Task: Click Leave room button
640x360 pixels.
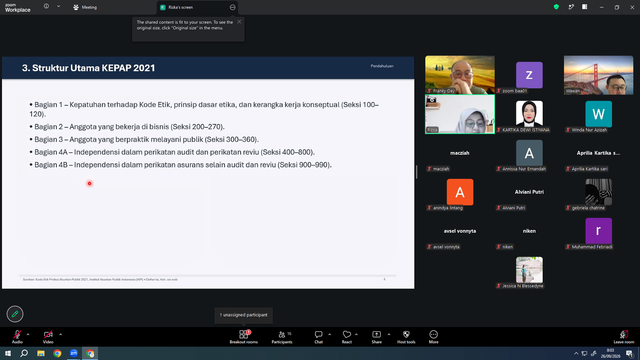Action: click(x=624, y=337)
